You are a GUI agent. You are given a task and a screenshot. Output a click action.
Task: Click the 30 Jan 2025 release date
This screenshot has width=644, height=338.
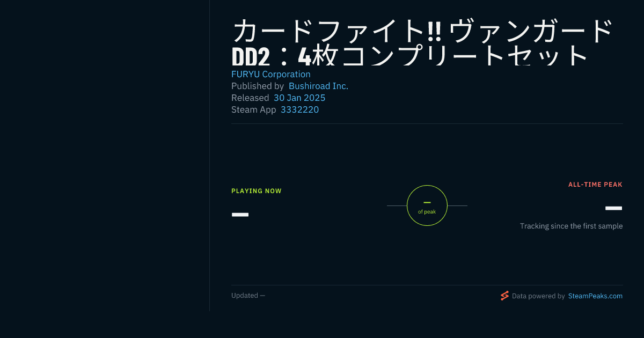(299, 98)
